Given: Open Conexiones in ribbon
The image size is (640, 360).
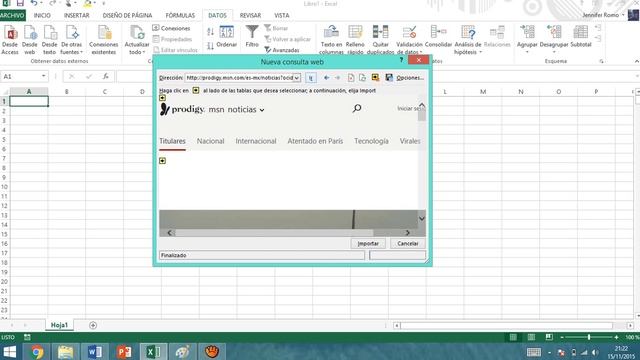Looking at the screenshot, I should [171, 28].
